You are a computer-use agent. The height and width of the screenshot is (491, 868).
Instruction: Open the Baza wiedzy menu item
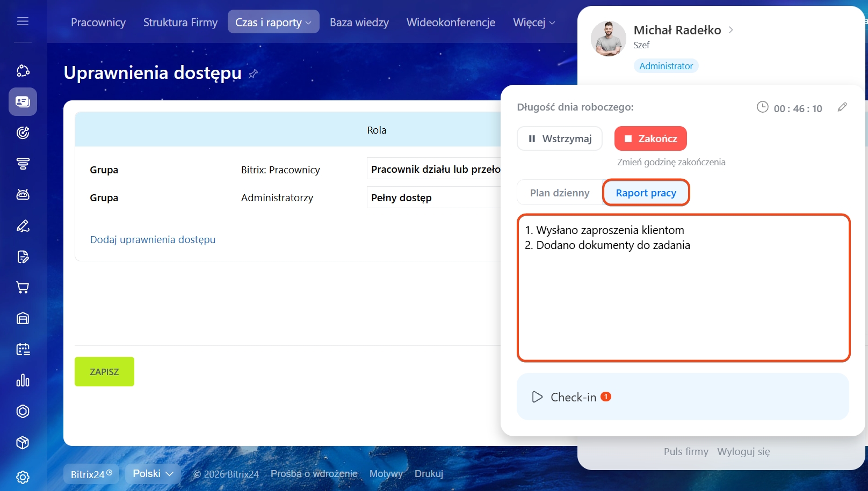pos(359,22)
